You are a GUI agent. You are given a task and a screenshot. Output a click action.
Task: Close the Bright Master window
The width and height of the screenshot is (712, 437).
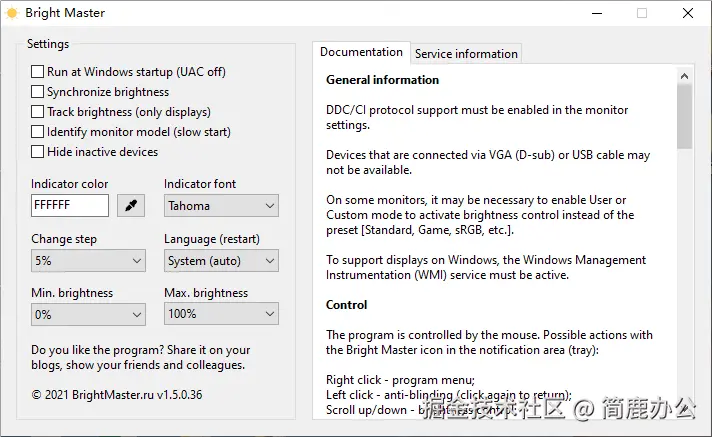tap(688, 13)
